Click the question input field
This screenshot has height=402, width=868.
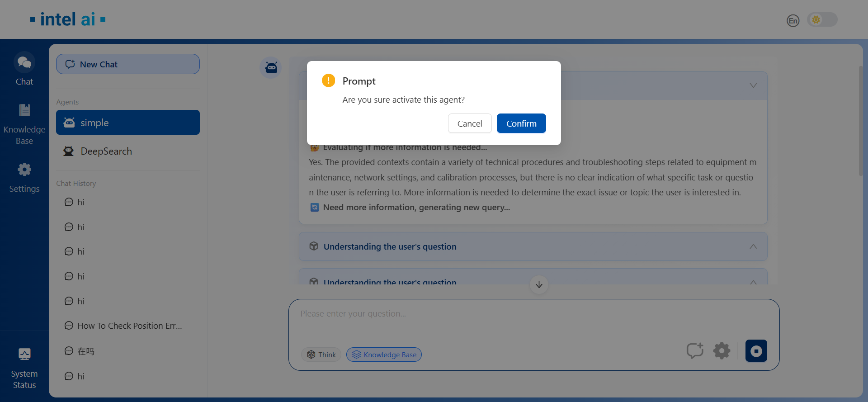coord(488,321)
